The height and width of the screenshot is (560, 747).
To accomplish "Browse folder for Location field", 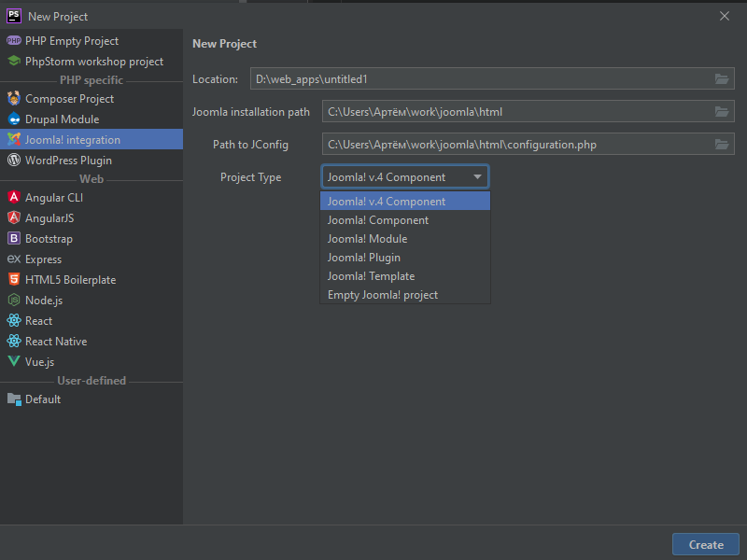I will tap(722, 79).
